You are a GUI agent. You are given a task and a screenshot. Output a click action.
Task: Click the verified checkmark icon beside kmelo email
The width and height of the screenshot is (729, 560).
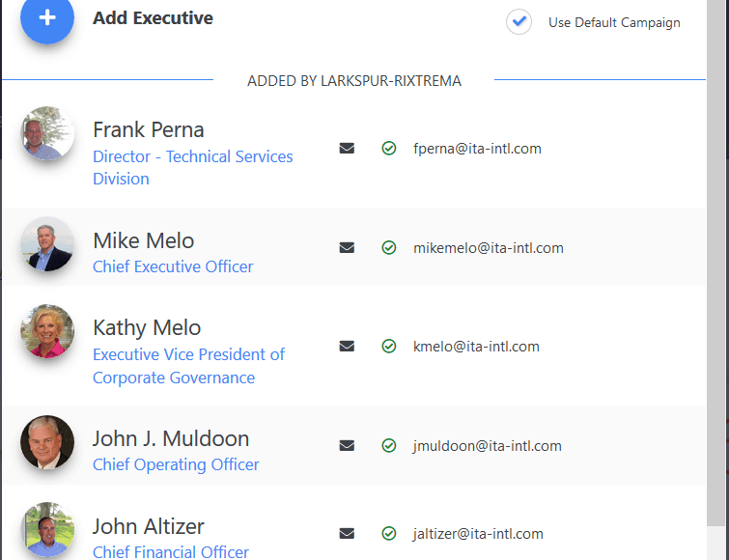[389, 347]
